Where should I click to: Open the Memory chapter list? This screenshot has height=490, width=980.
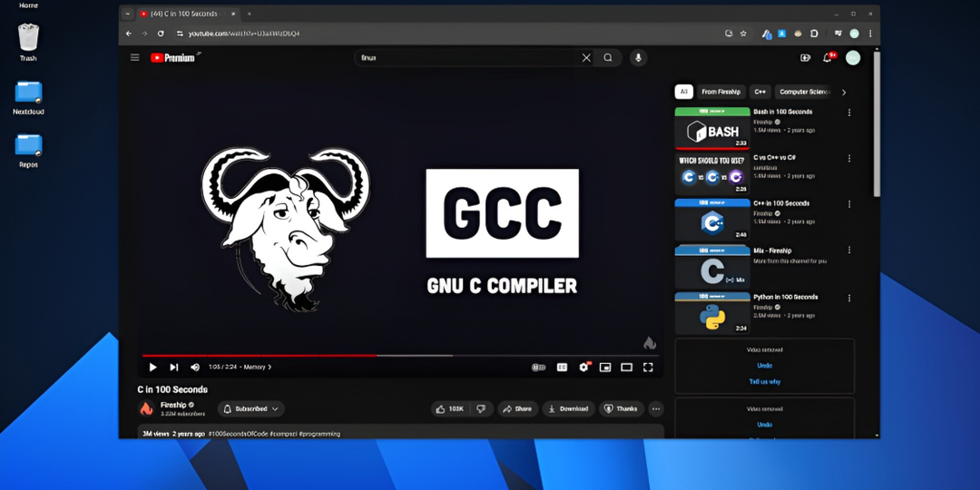coord(258,367)
